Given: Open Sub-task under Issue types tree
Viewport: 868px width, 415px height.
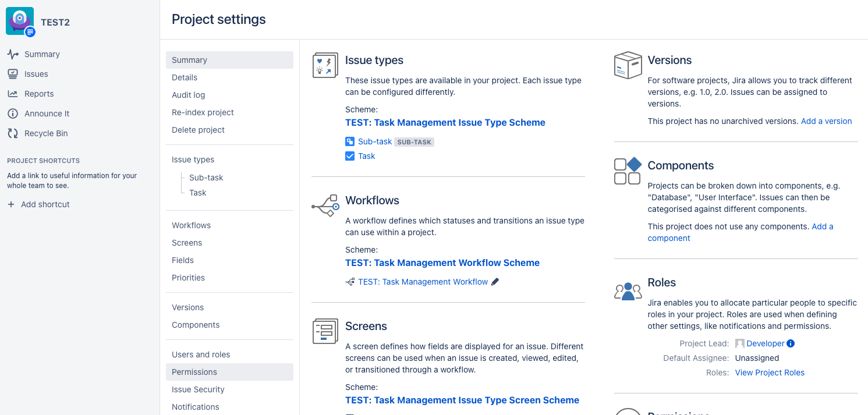Looking at the screenshot, I should (206, 178).
